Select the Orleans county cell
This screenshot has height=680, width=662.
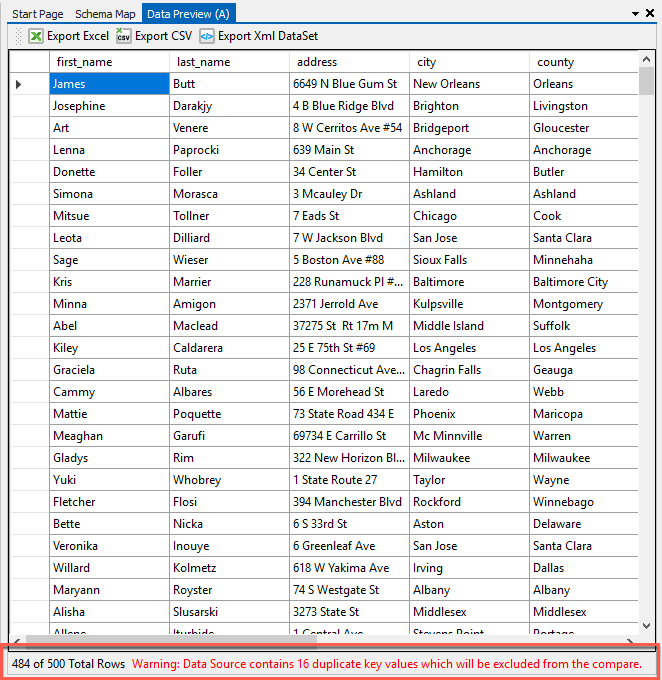pyautogui.click(x=584, y=84)
